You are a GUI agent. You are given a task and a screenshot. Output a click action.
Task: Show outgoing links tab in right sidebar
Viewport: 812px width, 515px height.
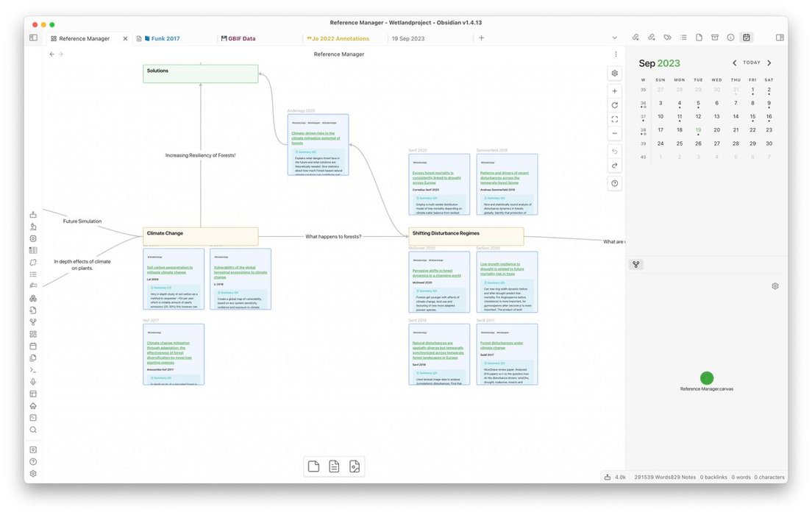(652, 38)
